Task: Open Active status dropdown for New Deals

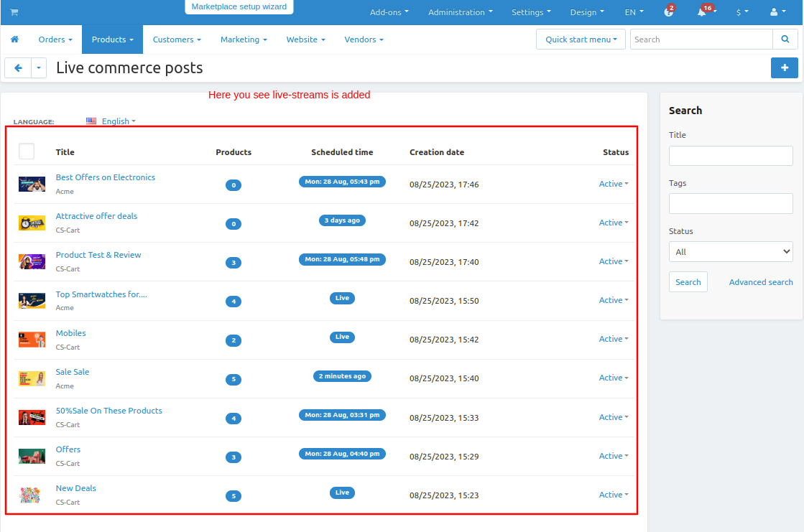Action: coord(613,495)
